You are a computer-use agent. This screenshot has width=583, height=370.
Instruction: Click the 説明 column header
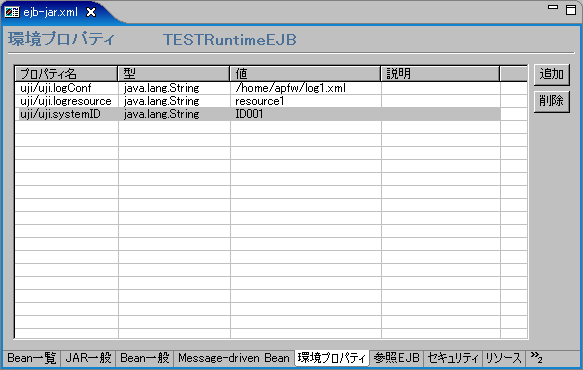440,74
